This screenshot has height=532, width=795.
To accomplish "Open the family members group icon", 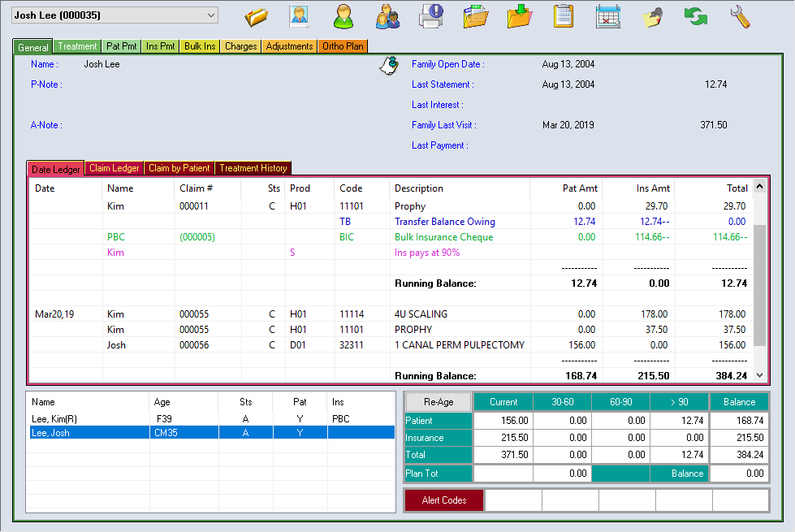I will tap(387, 16).
